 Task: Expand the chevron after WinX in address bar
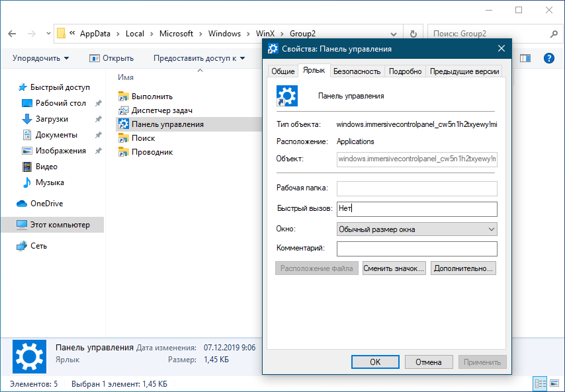(282, 34)
